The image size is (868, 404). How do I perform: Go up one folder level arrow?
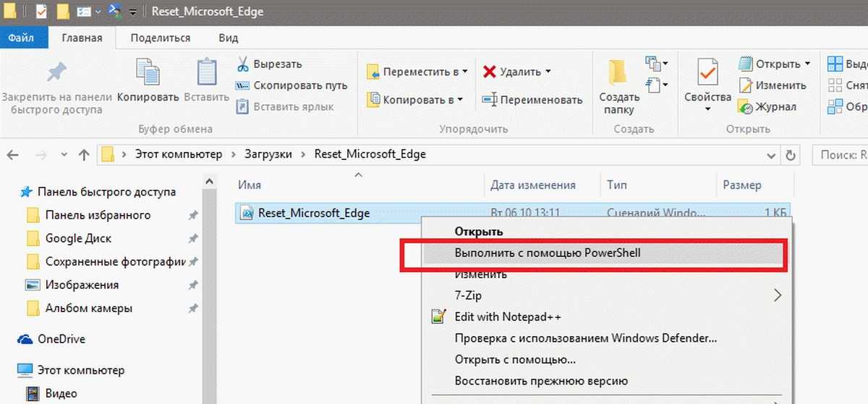(x=84, y=154)
